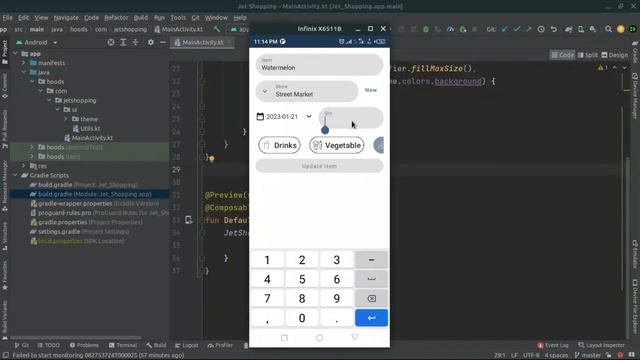
Task: Tap the number 5 key on keypad
Action: coord(302,279)
